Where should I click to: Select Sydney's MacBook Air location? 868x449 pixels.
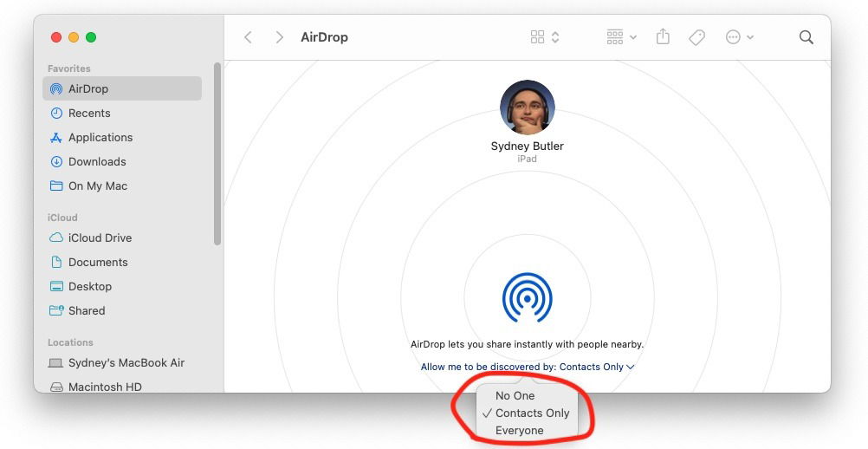(126, 362)
